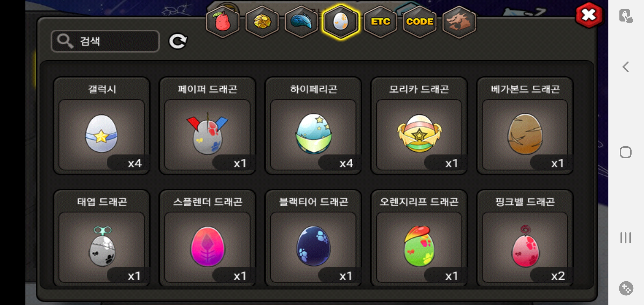Open the ETC items tab
This screenshot has height=305, width=644.
(x=380, y=22)
